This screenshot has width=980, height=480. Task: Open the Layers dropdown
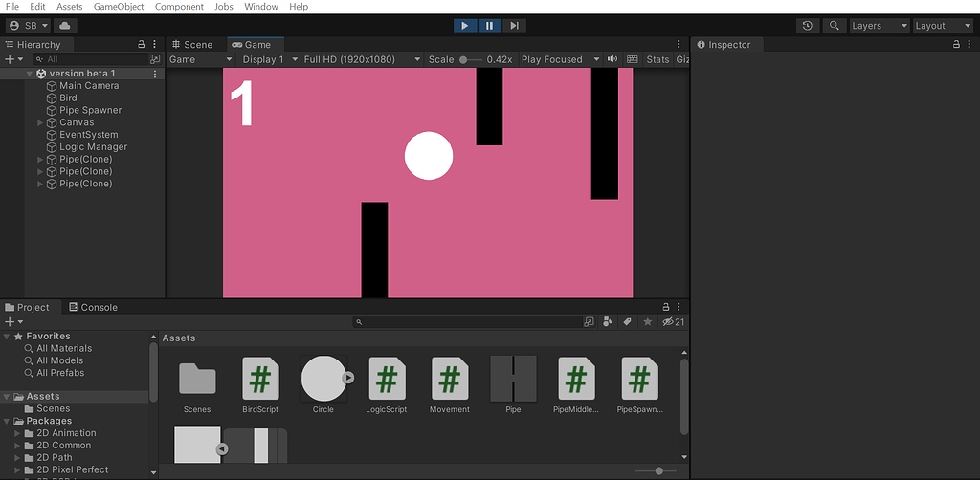click(879, 26)
